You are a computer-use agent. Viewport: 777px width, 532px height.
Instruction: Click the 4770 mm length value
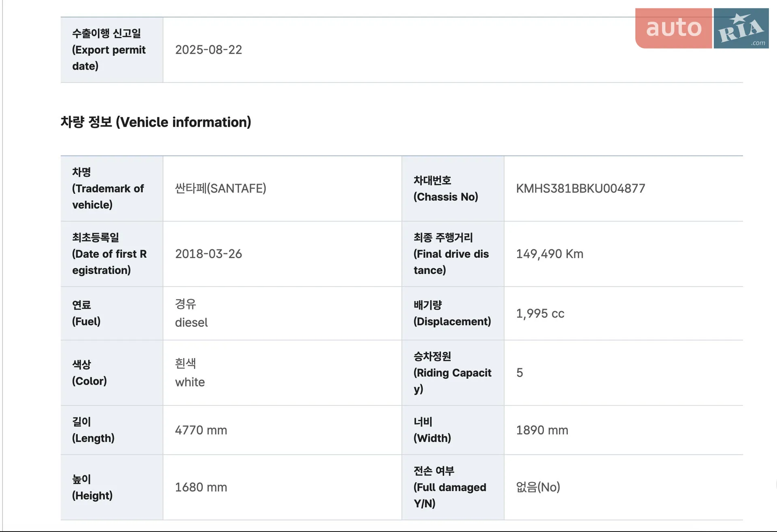point(201,430)
